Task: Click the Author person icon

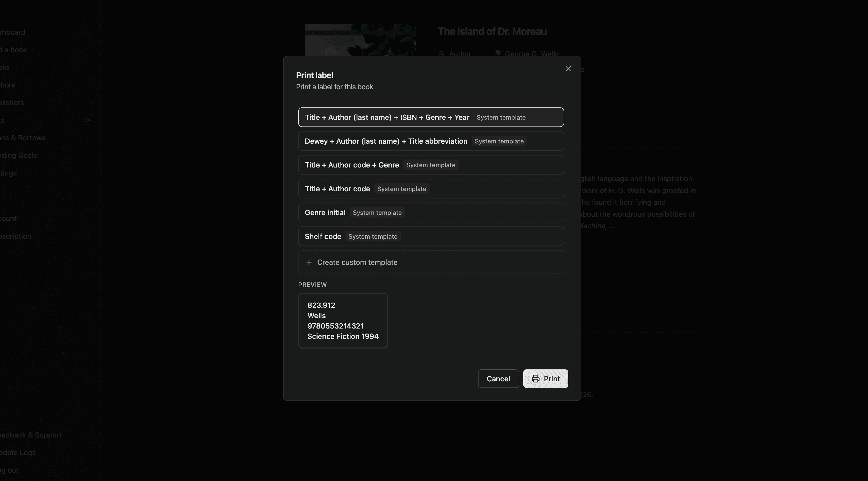Action: (x=441, y=54)
